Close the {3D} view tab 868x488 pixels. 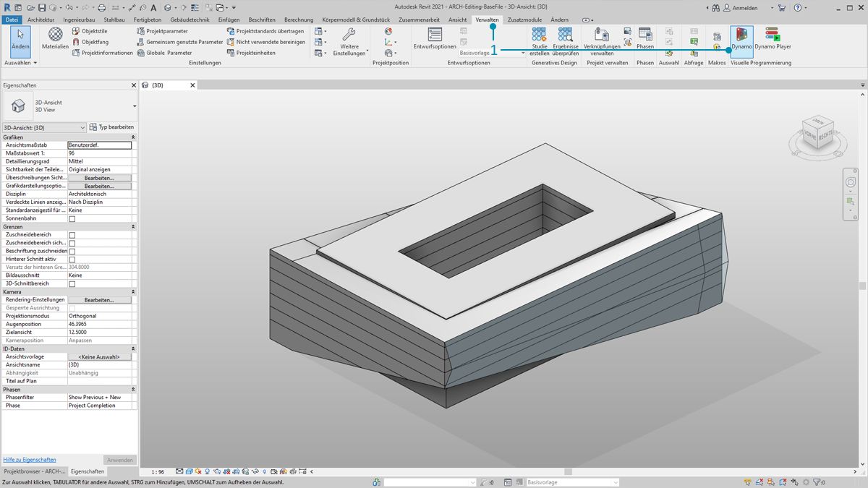click(x=192, y=85)
